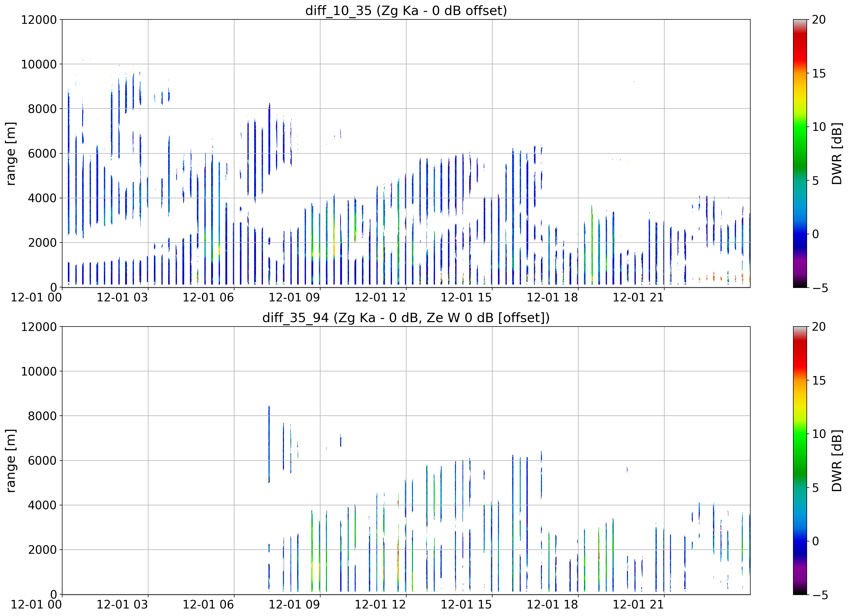This screenshot has width=849, height=616.
Task: Click the colorbar tick '5' of the diff_10_35 plot
Action: 815,180
